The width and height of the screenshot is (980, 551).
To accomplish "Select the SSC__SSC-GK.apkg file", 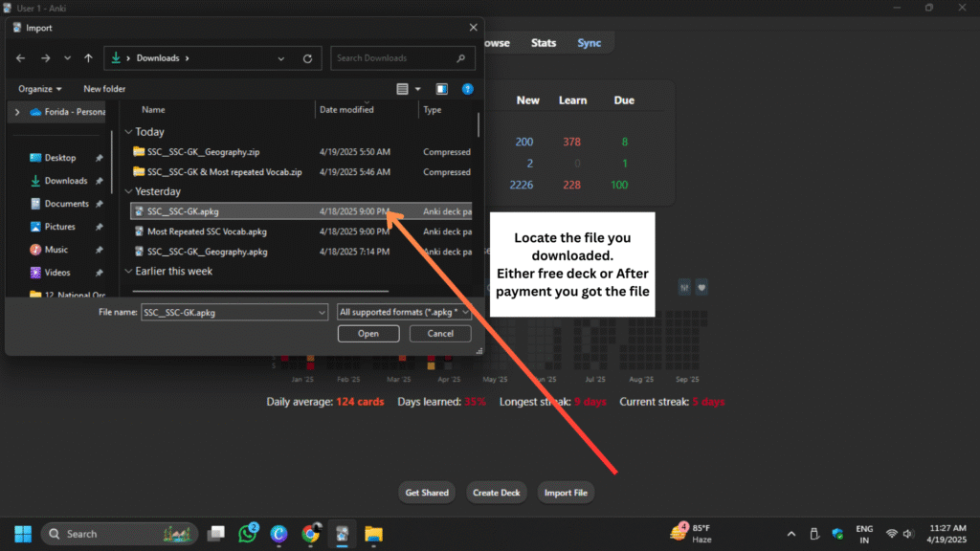I will [x=301, y=211].
